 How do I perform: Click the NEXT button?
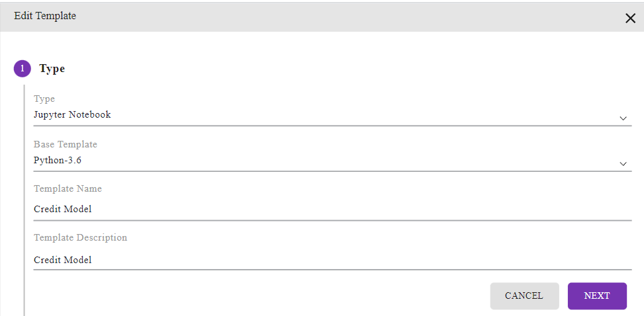pos(597,296)
